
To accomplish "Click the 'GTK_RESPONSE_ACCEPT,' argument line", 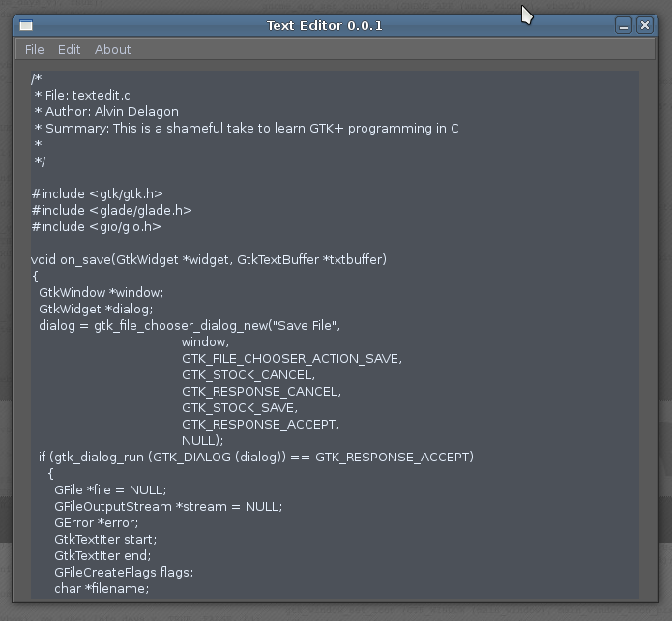I will (x=260, y=425).
